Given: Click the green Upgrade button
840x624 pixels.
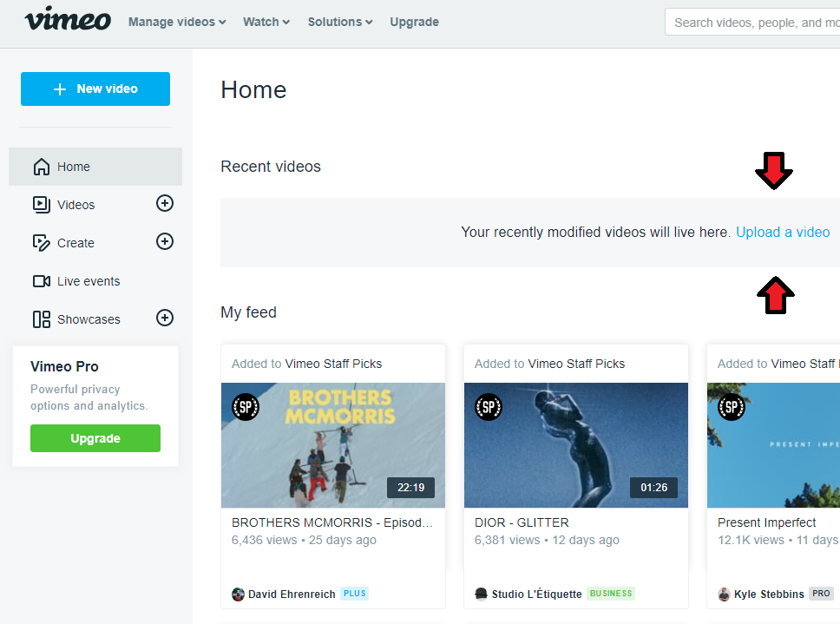Looking at the screenshot, I should pos(95,438).
